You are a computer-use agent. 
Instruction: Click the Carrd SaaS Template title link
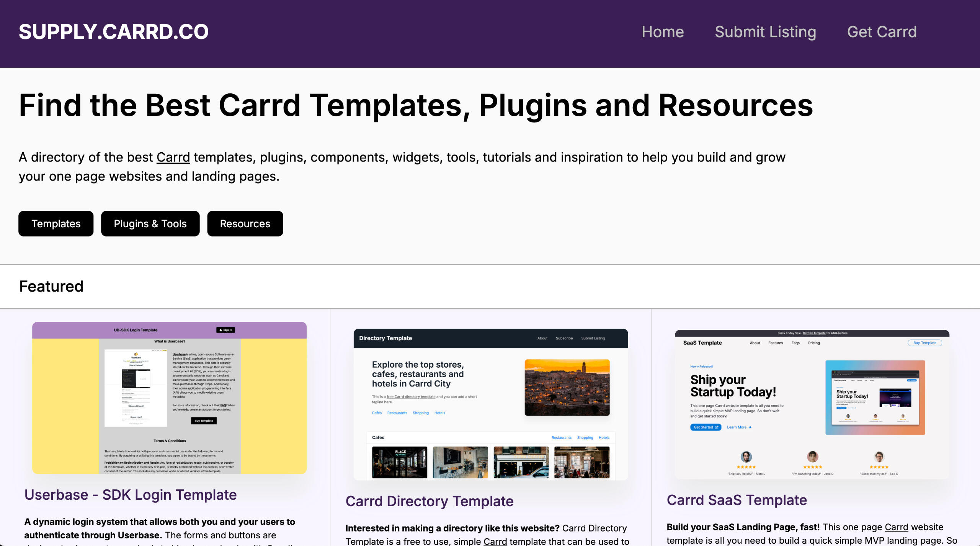(737, 500)
